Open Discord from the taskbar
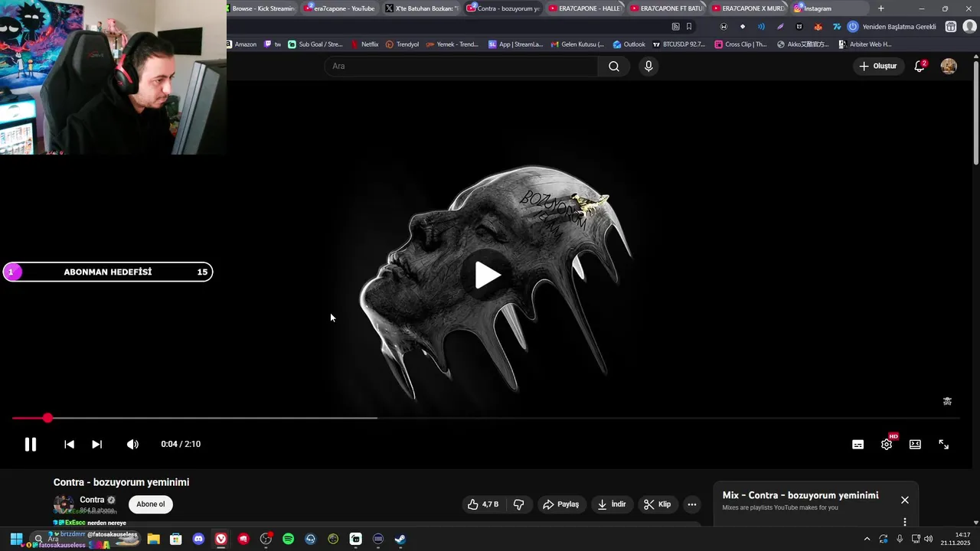Viewport: 980px width, 551px height. (198, 539)
